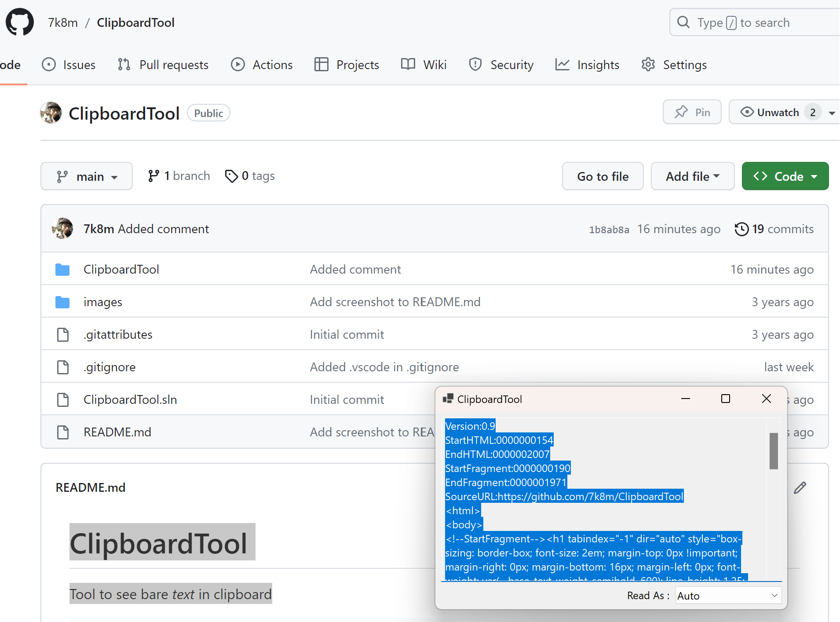Open 'Initial commit' message for .gitattributes

(x=347, y=334)
